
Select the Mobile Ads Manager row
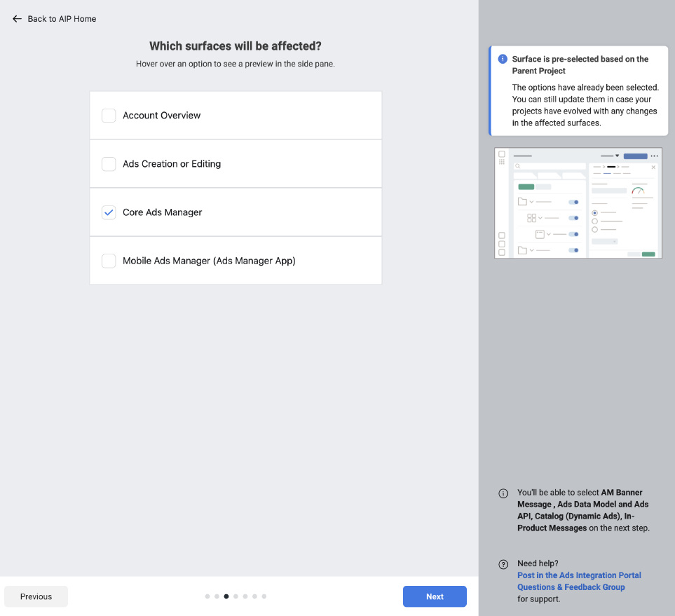236,260
